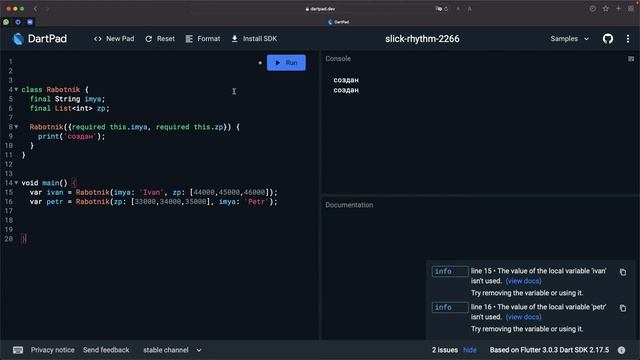Click the pad title slick-rhythm-2266
The image size is (640, 360).
pyautogui.click(x=422, y=39)
